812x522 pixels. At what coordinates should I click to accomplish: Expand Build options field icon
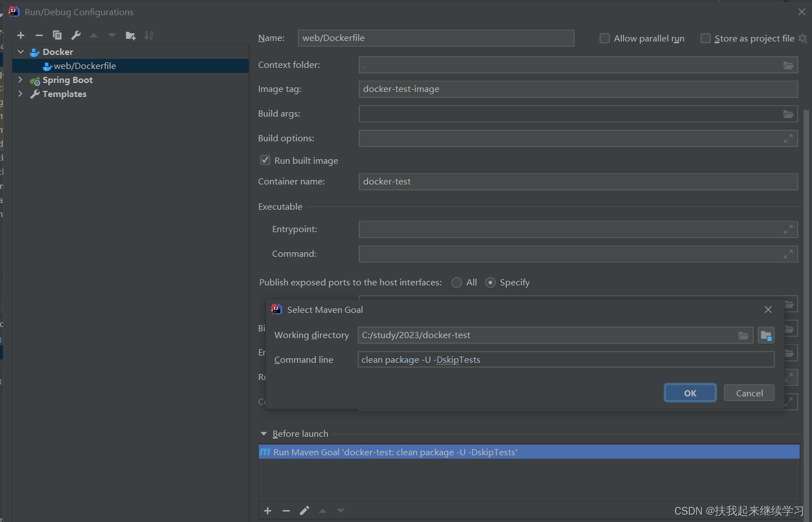(788, 138)
